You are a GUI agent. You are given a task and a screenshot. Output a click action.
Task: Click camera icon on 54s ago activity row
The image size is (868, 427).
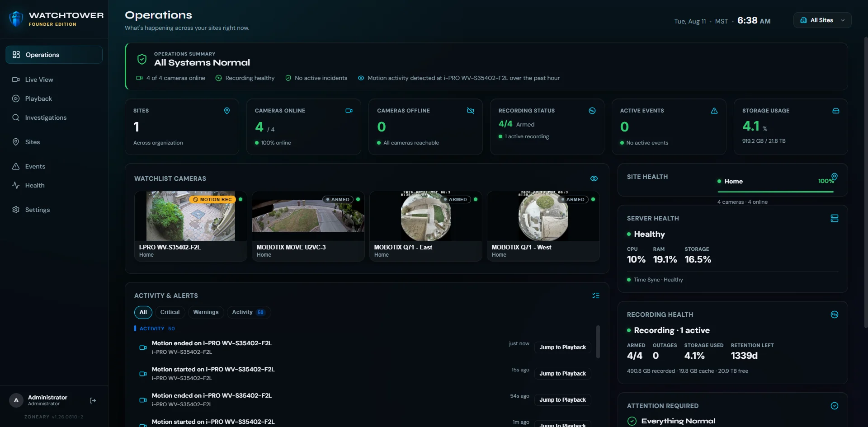point(143,400)
